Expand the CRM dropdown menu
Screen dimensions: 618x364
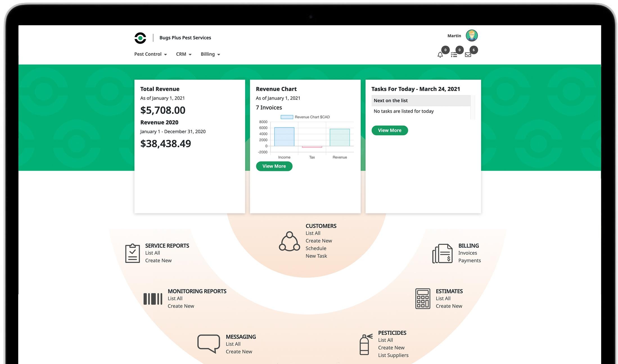click(184, 54)
